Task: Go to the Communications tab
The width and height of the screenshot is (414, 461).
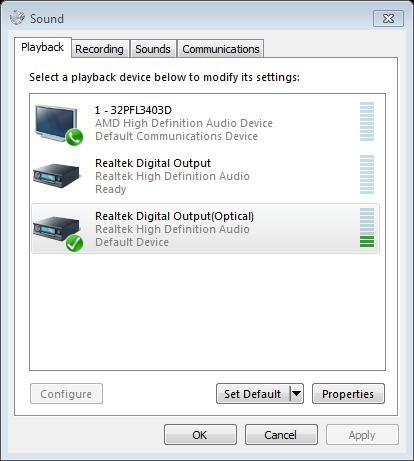Action: click(221, 49)
